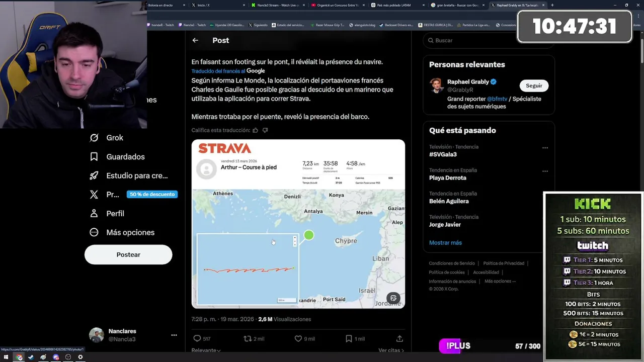Expand the Relevante replies sort dropdown
Image resolution: width=644 pixels, height=362 pixels.
[206, 350]
